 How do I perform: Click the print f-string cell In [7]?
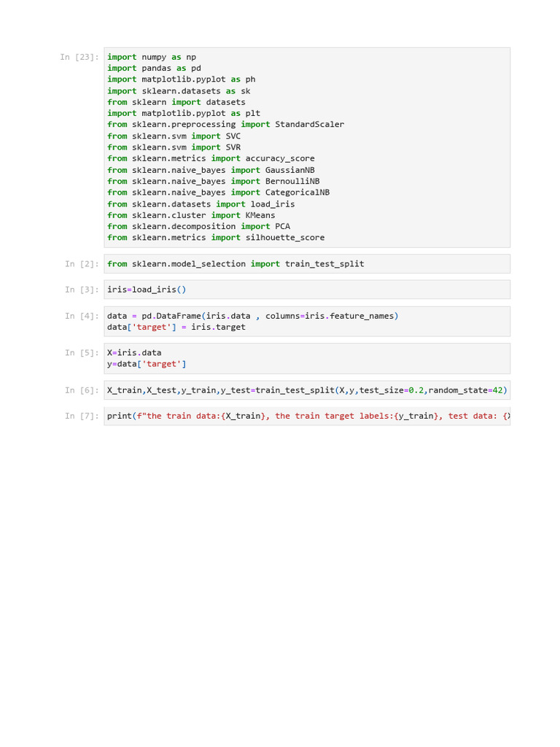point(307,416)
